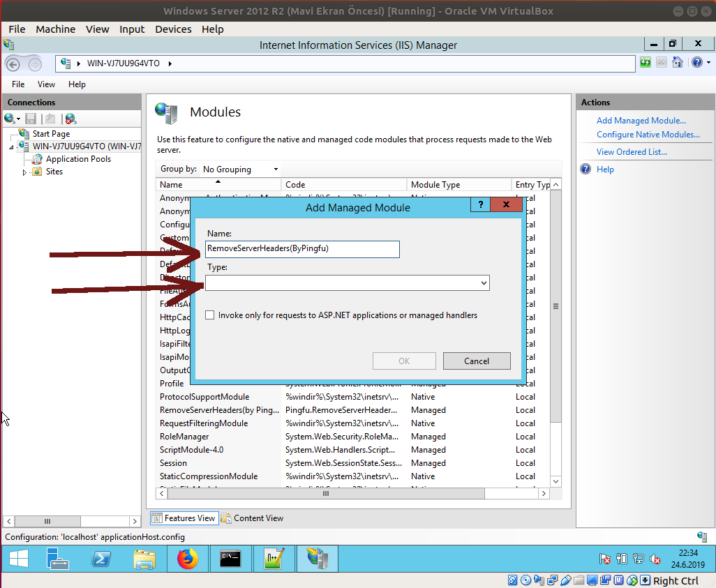Image resolution: width=716 pixels, height=588 pixels.
Task: Collapse the WIN-VJ7UU9G4VTO server tree node
Action: tap(11, 147)
